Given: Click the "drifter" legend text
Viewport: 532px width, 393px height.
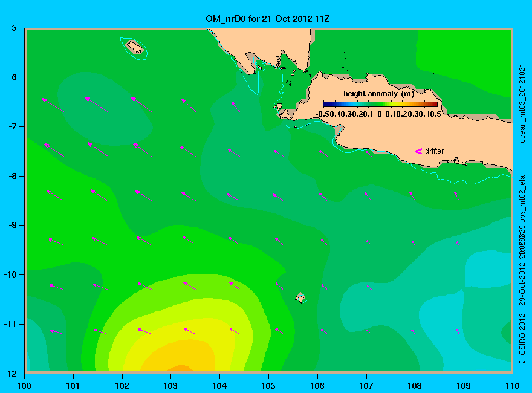Looking at the screenshot, I should tap(434, 151).
